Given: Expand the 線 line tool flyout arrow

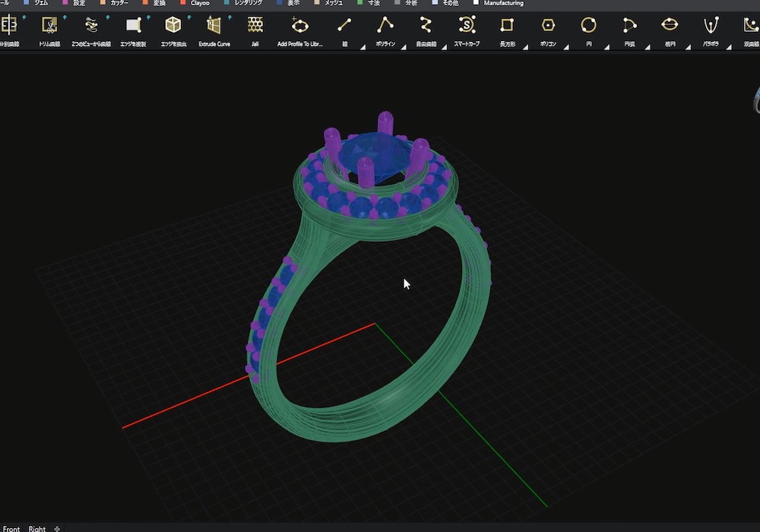Looking at the screenshot, I should pos(363,47).
